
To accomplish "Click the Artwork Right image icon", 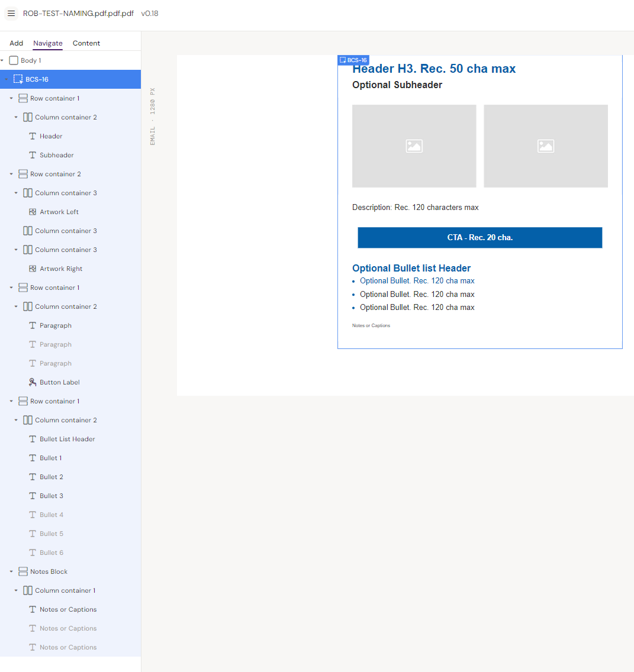I will tap(33, 269).
